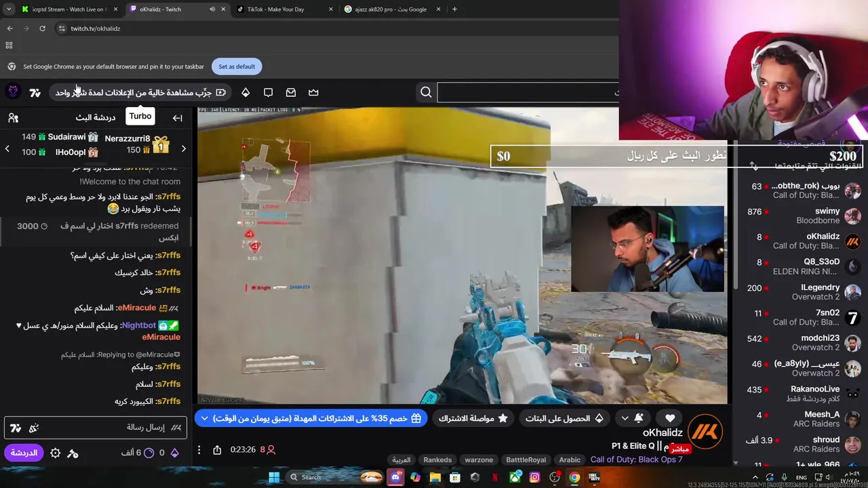
Task: Open Call of Duty from the taskbar
Action: coord(594,477)
